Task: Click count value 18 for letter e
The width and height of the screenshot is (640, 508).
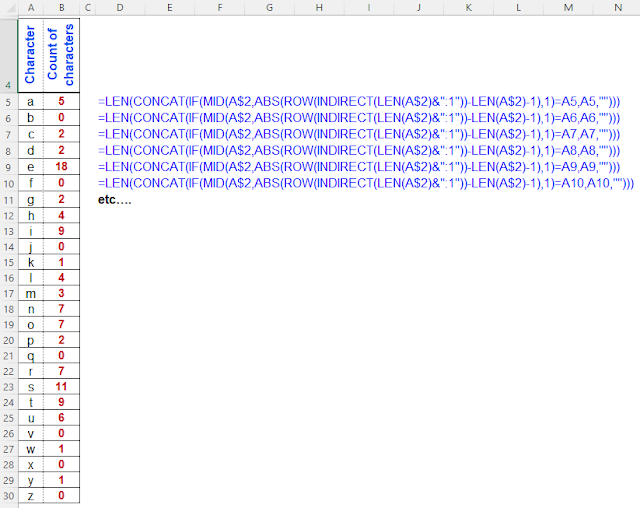Action: 62,166
